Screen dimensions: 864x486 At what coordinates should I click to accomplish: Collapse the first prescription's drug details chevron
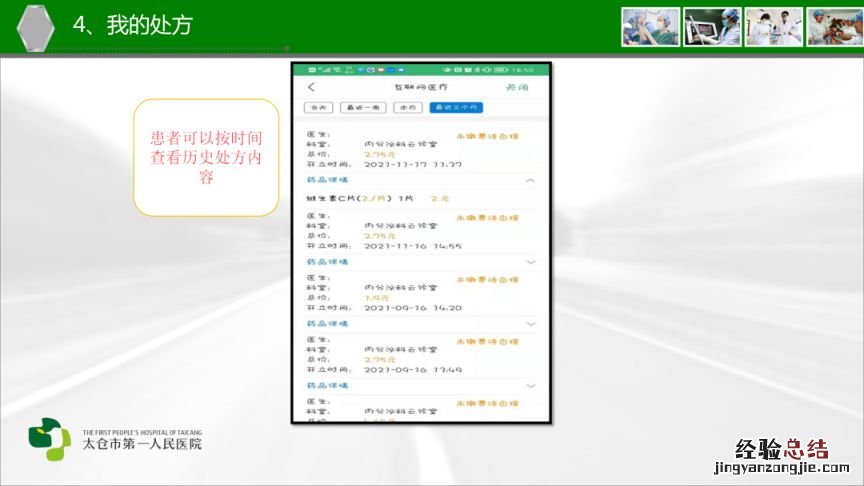[530, 181]
